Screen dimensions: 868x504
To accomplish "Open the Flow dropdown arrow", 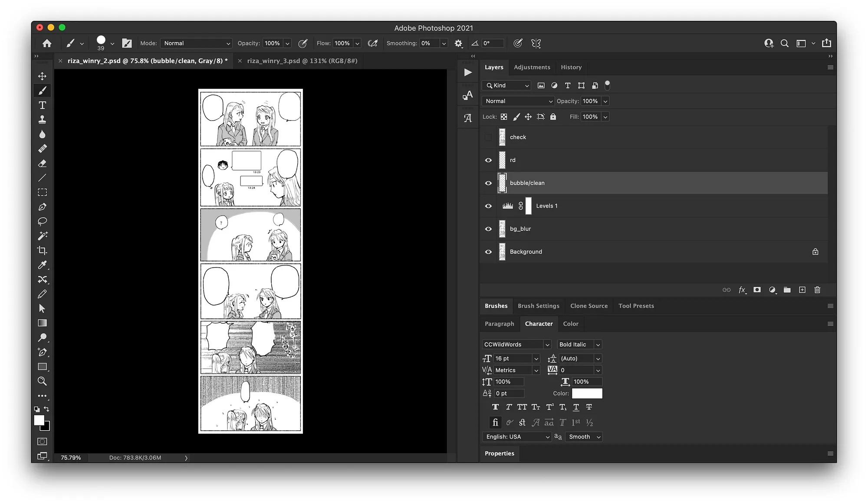I will [x=357, y=43].
